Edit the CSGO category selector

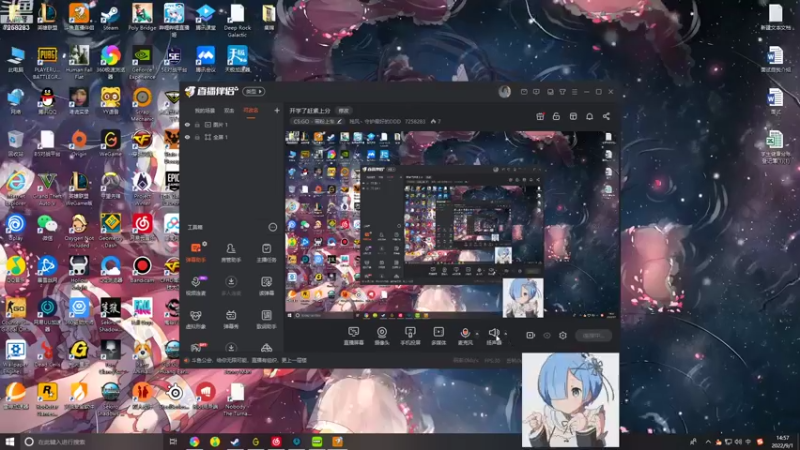click(x=317, y=121)
